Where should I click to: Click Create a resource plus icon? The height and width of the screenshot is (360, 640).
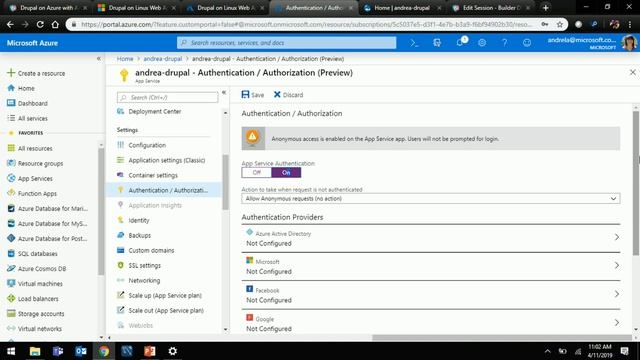pyautogui.click(x=11, y=73)
